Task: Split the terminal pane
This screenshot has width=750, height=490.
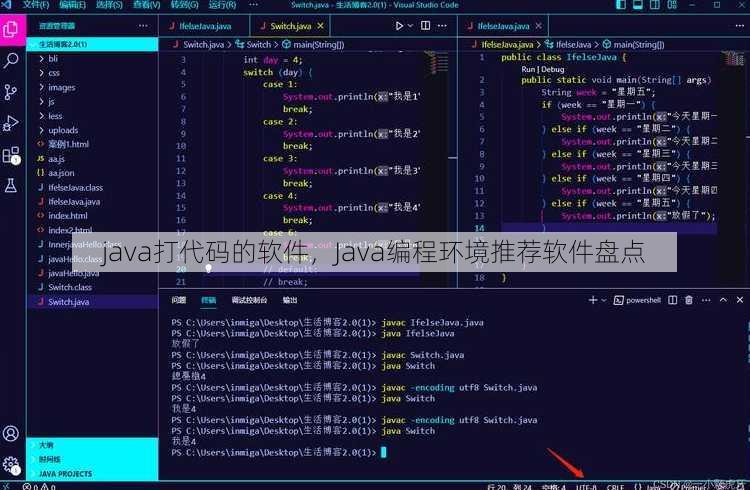Action: click(x=673, y=300)
